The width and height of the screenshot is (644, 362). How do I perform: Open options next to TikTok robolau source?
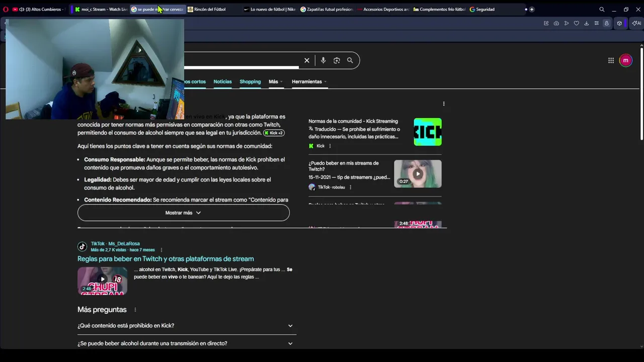(350, 187)
